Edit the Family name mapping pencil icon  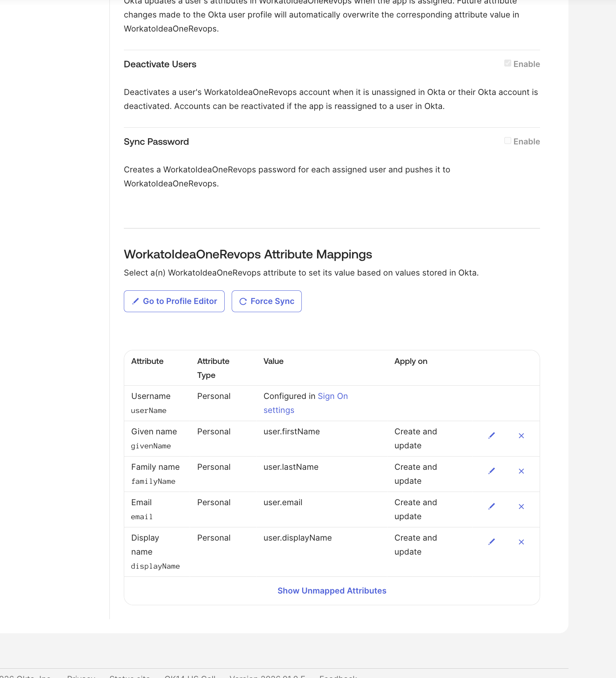pyautogui.click(x=491, y=471)
